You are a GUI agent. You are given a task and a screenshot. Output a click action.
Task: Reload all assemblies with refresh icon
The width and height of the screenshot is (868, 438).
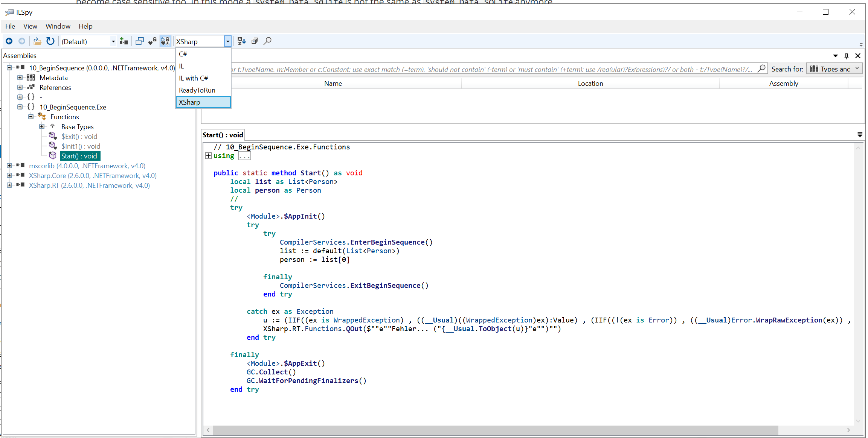[x=50, y=41]
